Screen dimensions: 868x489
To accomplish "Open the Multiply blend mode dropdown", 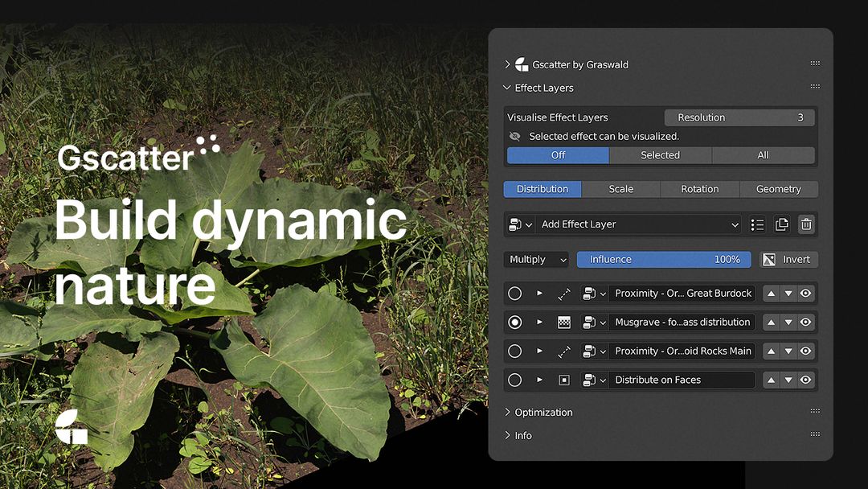I will (536, 260).
